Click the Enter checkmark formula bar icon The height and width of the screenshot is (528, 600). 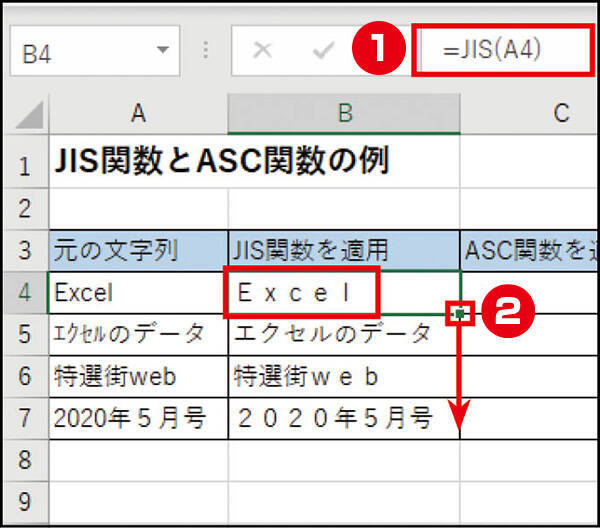[323, 50]
